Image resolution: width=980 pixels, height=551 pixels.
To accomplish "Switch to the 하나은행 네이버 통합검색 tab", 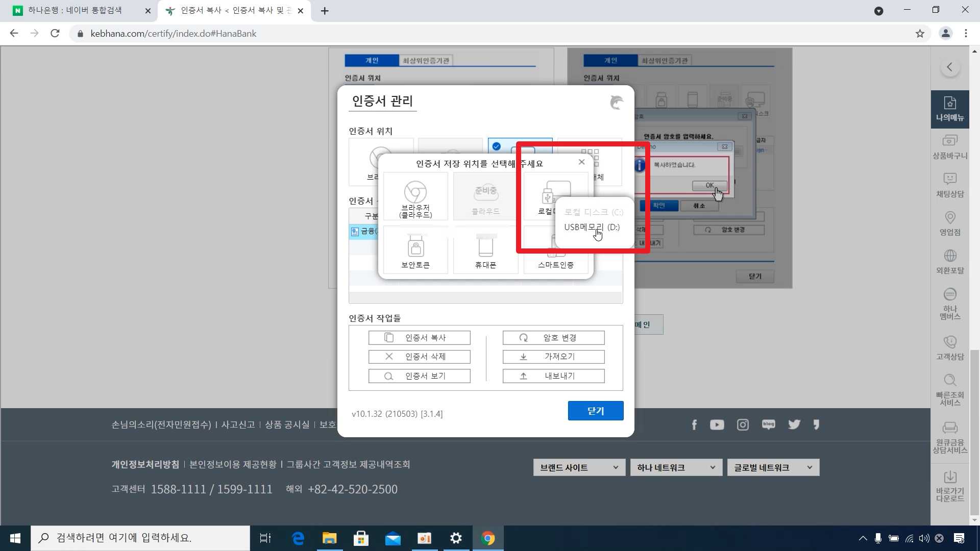I will click(75, 10).
